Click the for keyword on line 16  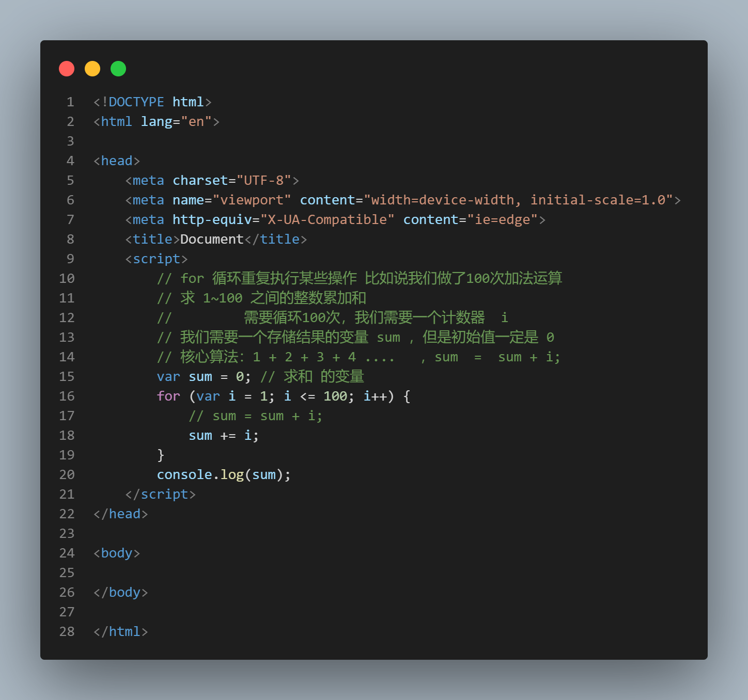coord(169,396)
